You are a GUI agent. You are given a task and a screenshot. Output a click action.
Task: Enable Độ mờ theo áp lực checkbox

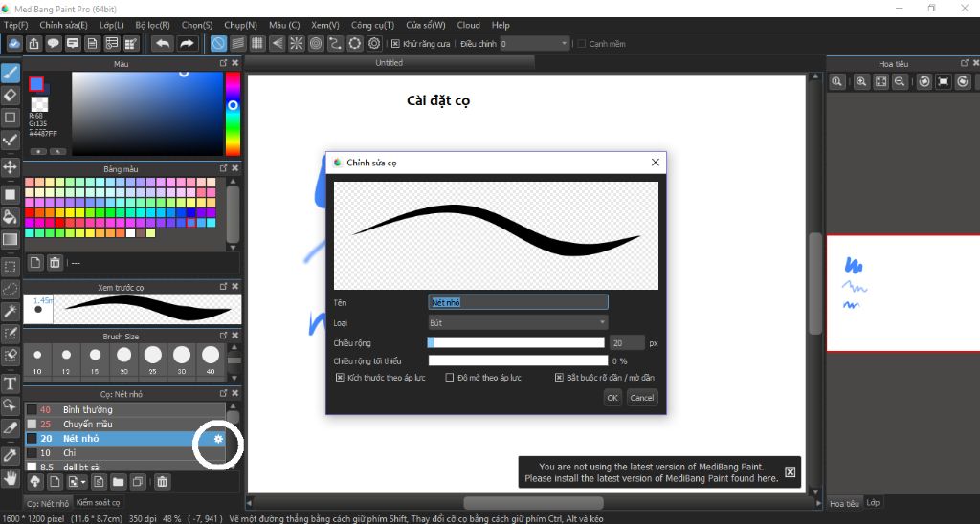coord(450,378)
